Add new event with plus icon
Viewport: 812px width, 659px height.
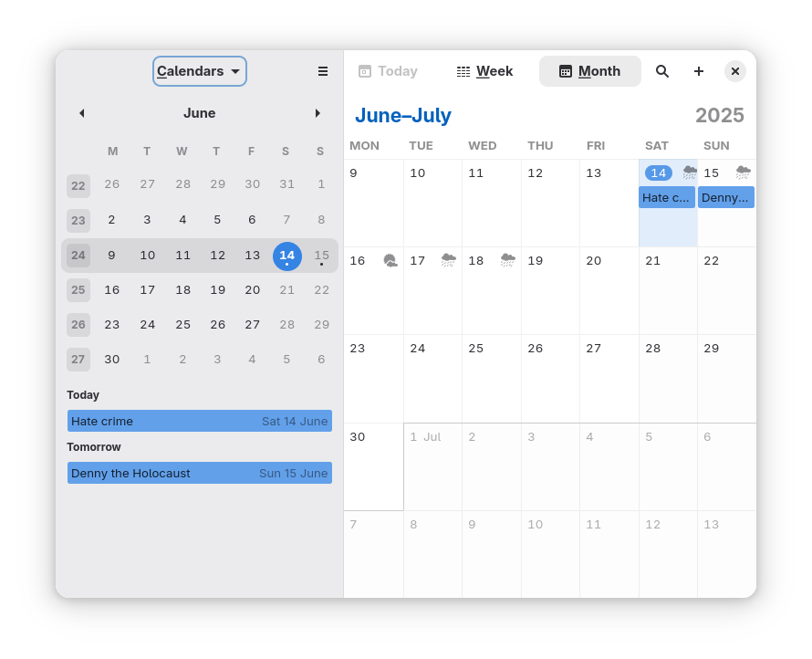(x=699, y=71)
